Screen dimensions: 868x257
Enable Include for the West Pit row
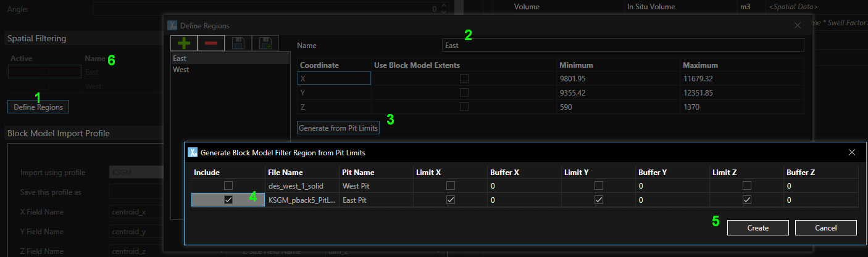[x=228, y=186]
